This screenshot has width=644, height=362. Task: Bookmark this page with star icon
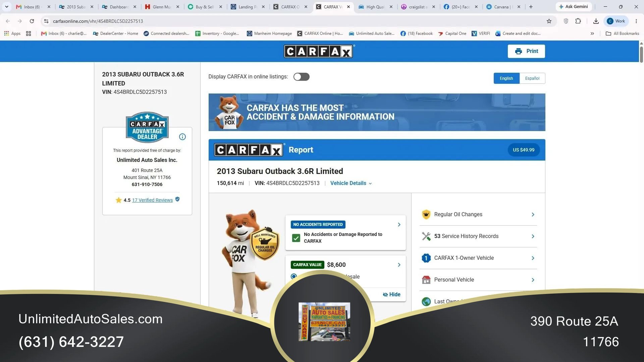(549, 21)
